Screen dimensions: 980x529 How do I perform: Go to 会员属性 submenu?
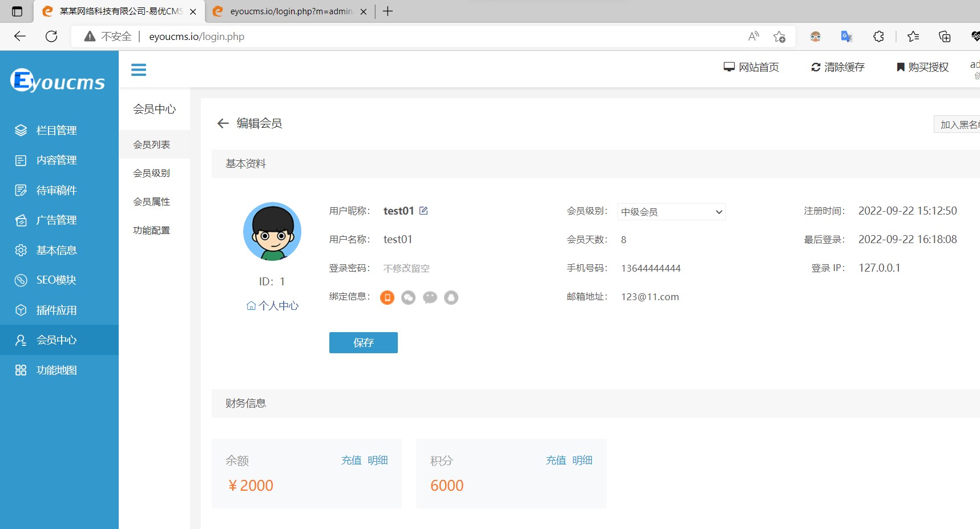tap(155, 201)
